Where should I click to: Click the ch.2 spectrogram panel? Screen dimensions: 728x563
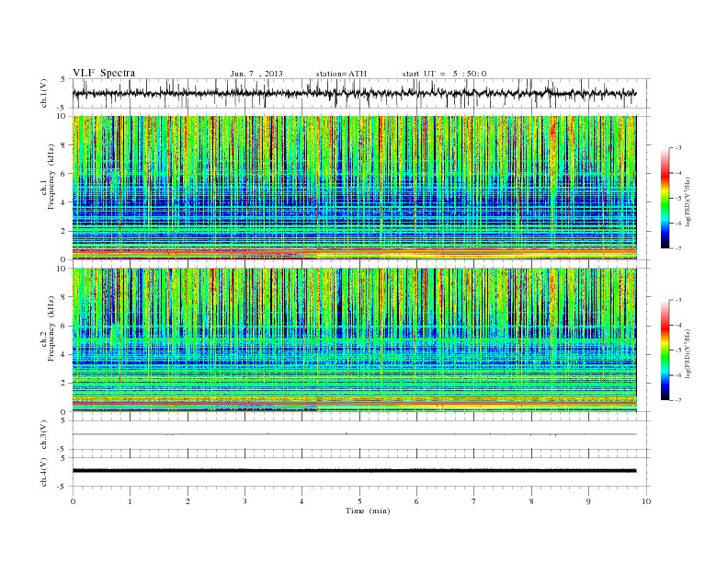coord(354,340)
